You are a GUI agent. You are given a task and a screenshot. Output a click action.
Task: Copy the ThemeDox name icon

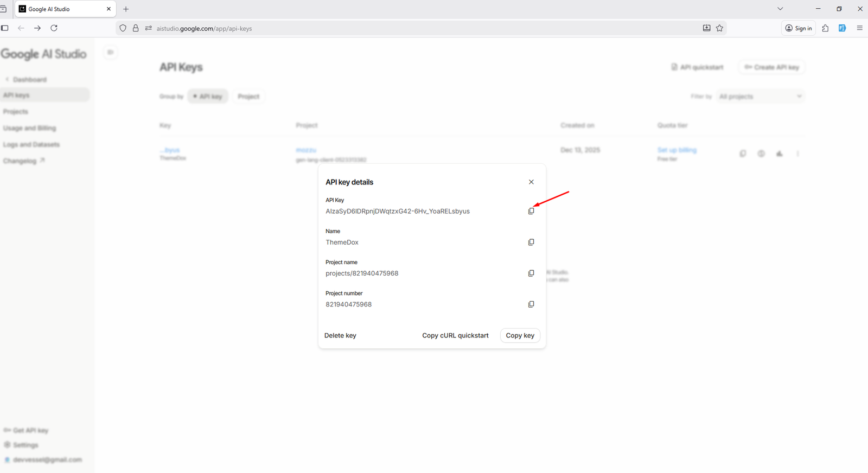pos(531,242)
